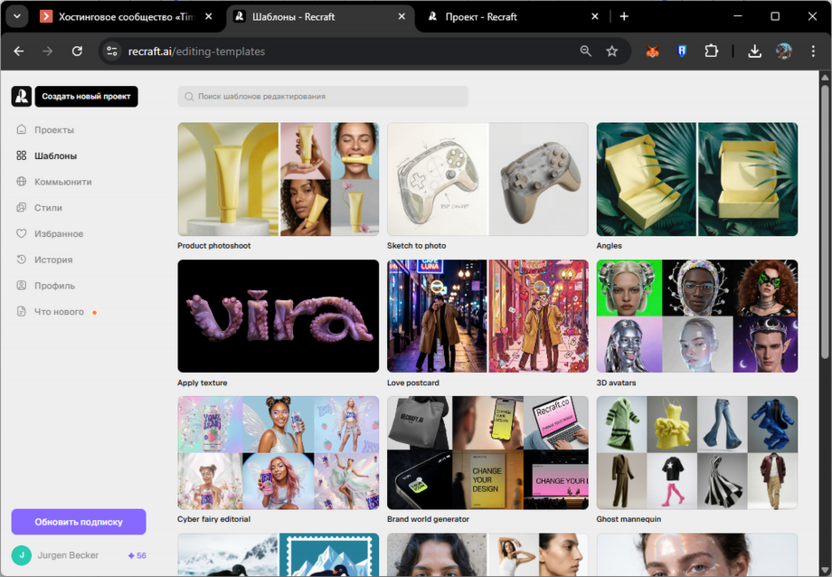Go to Стили page

click(48, 208)
